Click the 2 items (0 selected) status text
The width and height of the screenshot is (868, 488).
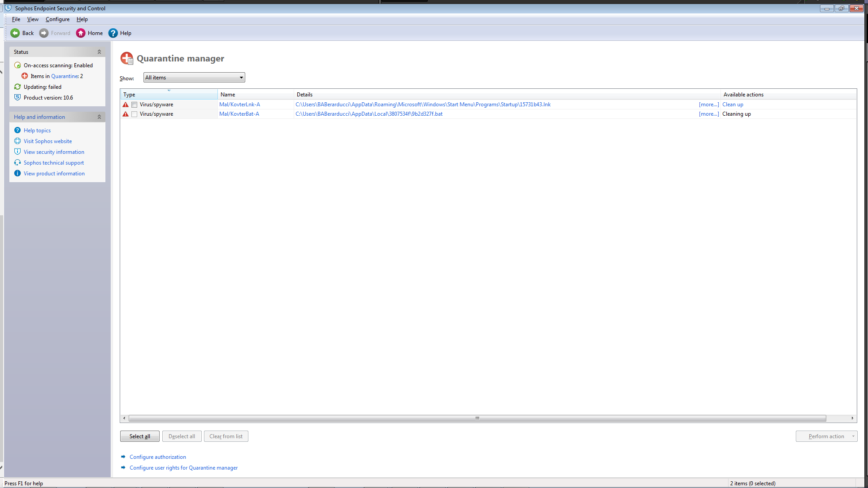click(753, 484)
